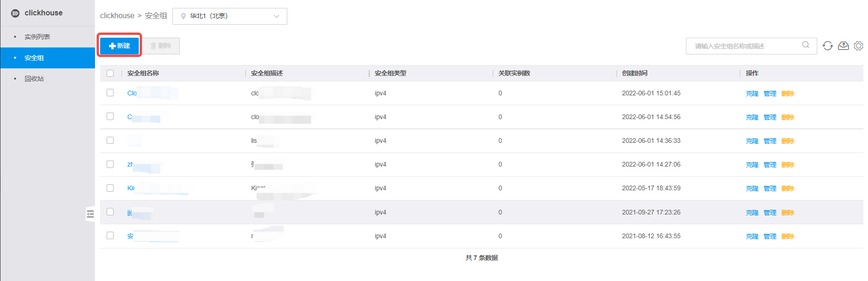Open 实例列表 in the sidebar
This screenshot has height=281, width=868.
click(37, 37)
